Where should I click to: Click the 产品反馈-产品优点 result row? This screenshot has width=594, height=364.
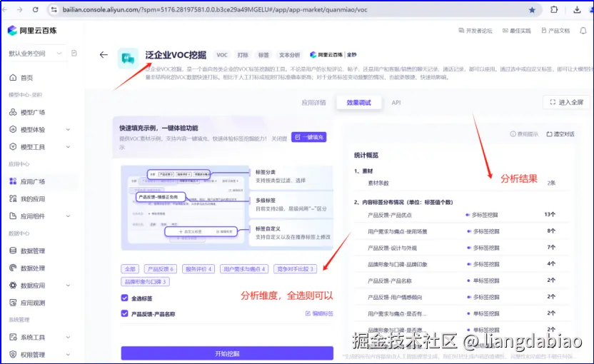click(x=462, y=215)
